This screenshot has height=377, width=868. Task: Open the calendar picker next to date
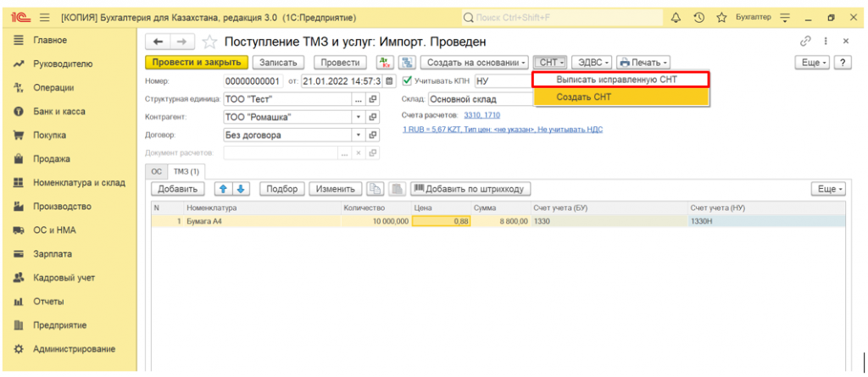tap(389, 81)
